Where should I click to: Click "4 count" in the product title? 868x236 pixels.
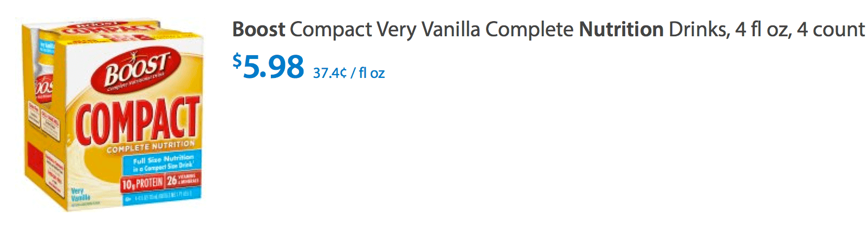tap(831, 29)
